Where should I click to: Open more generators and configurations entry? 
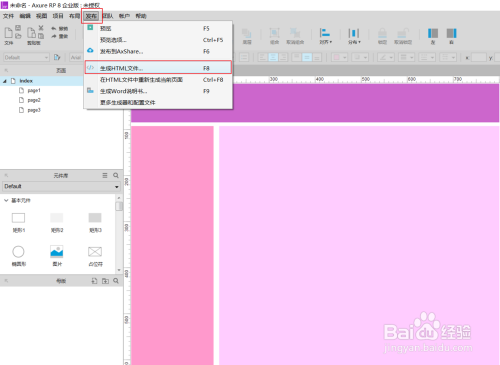click(158, 102)
